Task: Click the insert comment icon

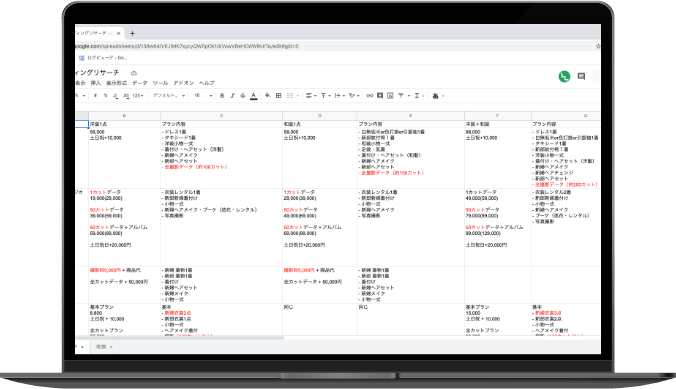Action: click(x=380, y=96)
